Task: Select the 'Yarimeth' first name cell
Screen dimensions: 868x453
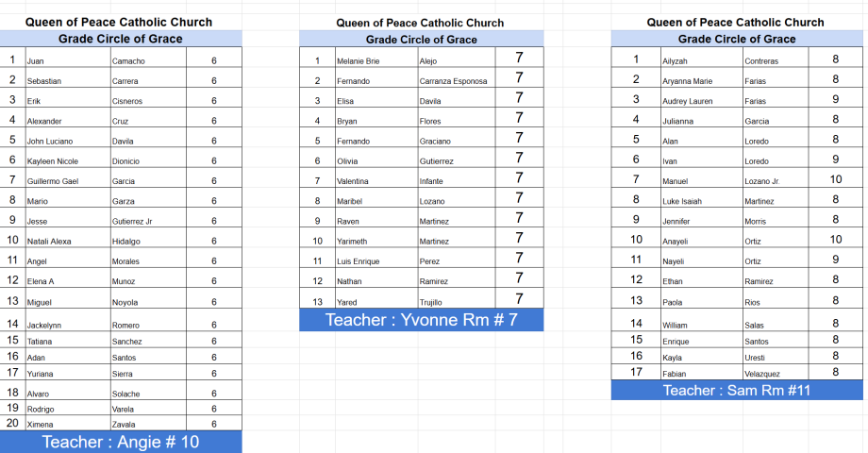Action: pyautogui.click(x=375, y=241)
